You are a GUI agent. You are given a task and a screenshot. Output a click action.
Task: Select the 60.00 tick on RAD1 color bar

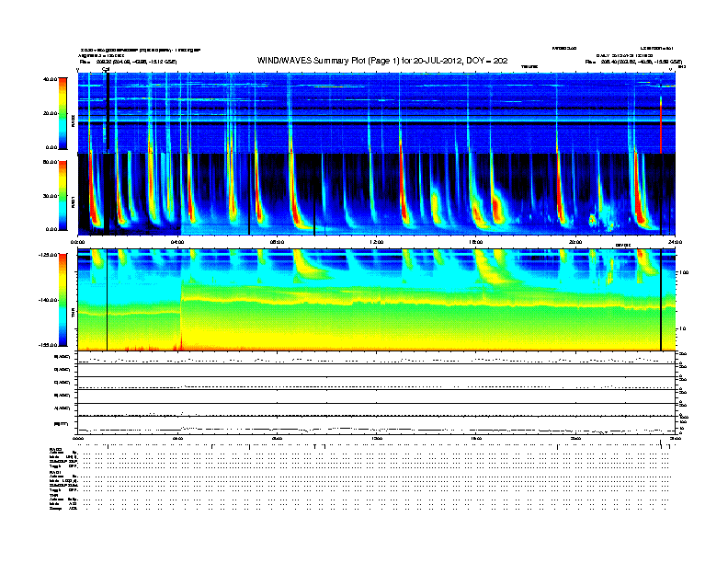coord(50,162)
